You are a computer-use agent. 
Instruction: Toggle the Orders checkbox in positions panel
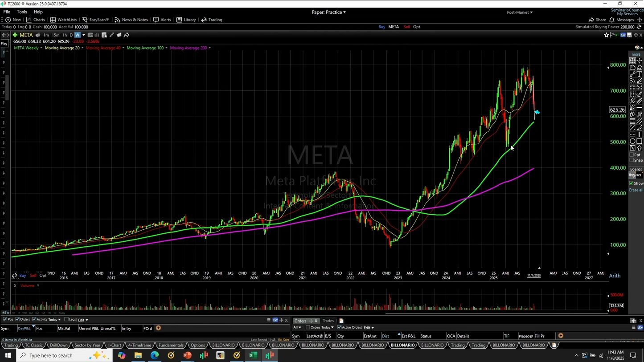17,319
